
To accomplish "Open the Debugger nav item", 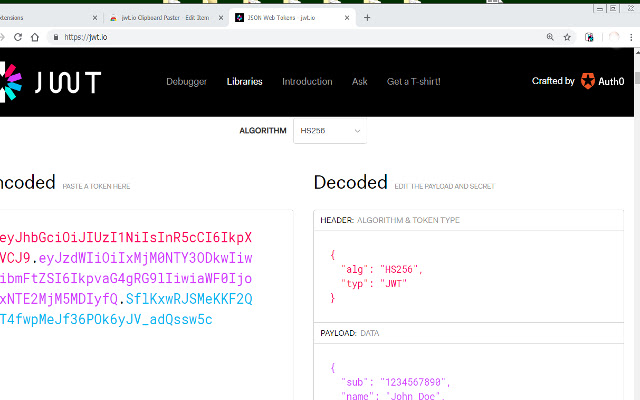I will [186, 82].
